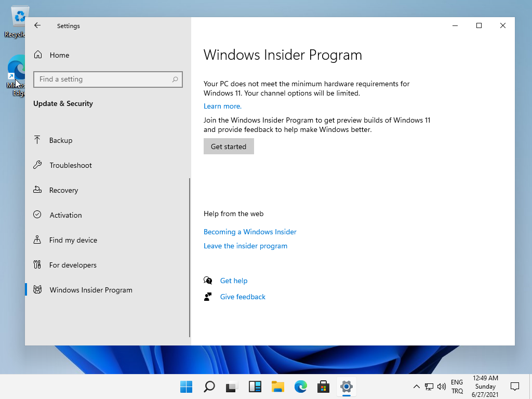Open Search from the taskbar
This screenshot has width=532, height=399.
pos(209,387)
